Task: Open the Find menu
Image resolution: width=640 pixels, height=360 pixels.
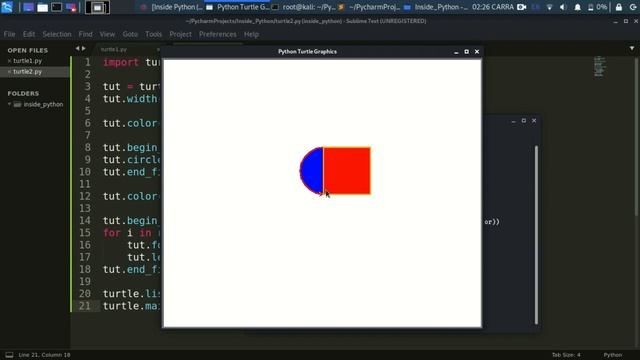Action: click(85, 34)
